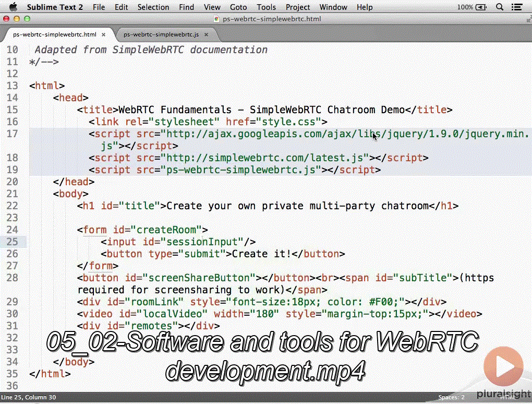This screenshot has height=404, width=532.
Task: Open the Find menu
Action: [x=186, y=7]
